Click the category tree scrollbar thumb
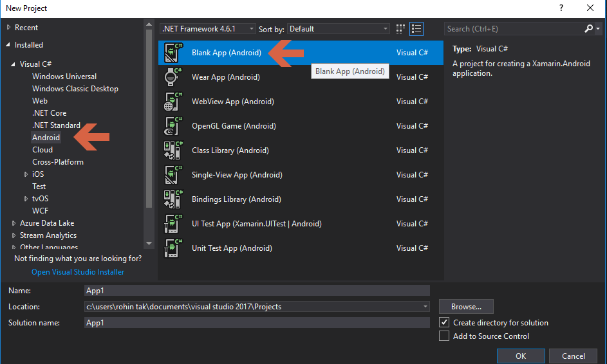The image size is (607, 364). 149,118
